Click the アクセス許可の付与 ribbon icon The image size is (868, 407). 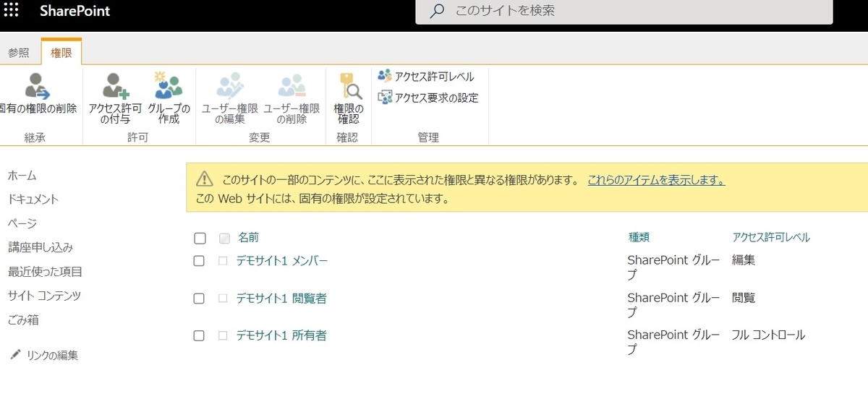[116, 86]
